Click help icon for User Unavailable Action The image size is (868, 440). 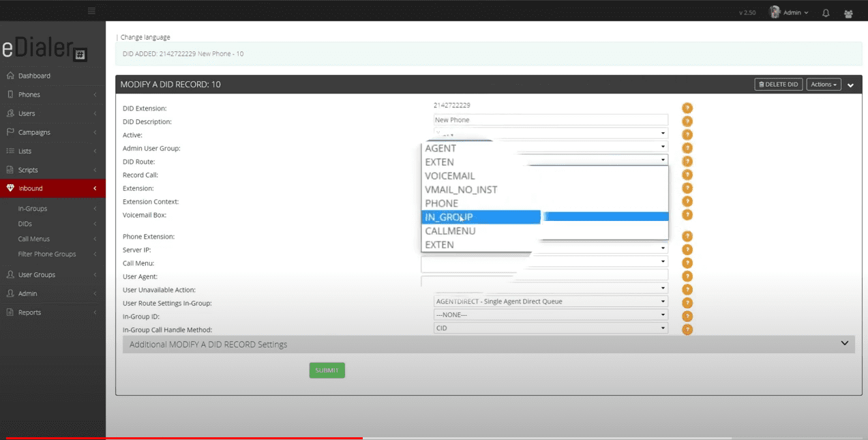pyautogui.click(x=687, y=290)
